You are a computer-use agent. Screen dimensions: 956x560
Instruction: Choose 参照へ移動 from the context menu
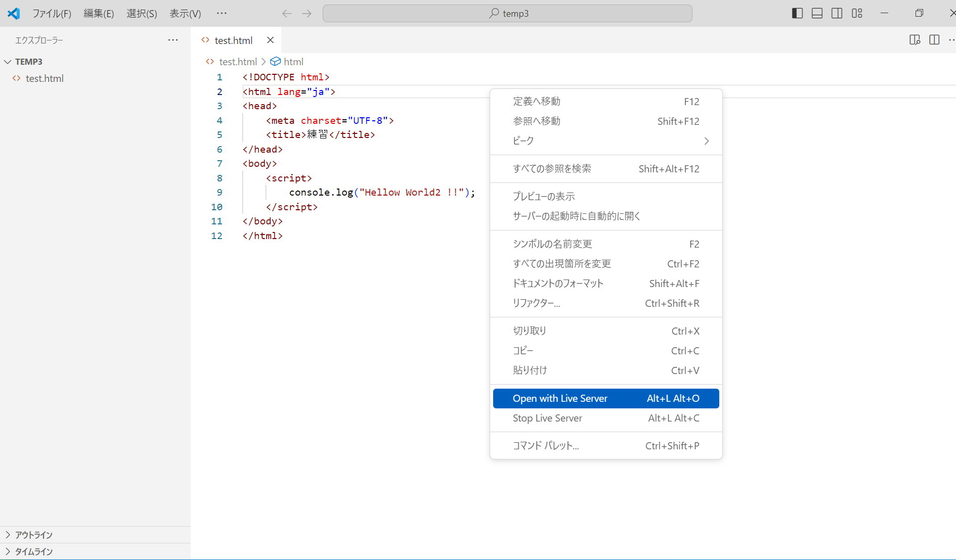[606, 121]
